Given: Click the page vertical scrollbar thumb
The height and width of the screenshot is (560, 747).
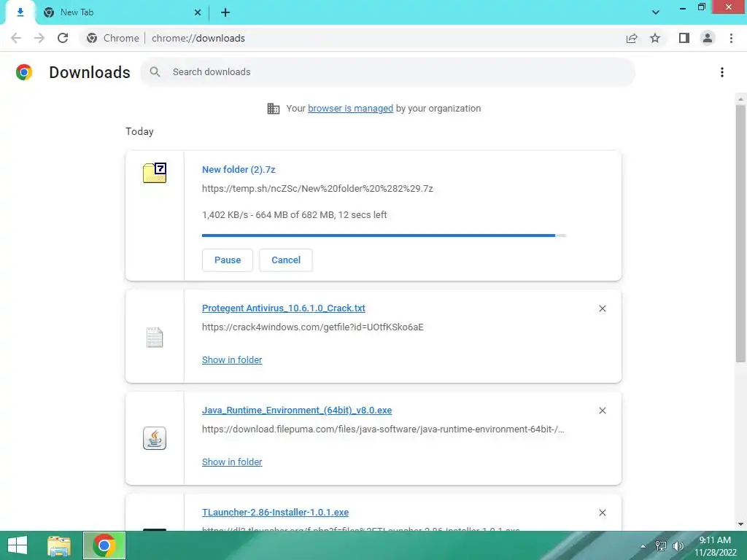Looking at the screenshot, I should click(x=740, y=233).
